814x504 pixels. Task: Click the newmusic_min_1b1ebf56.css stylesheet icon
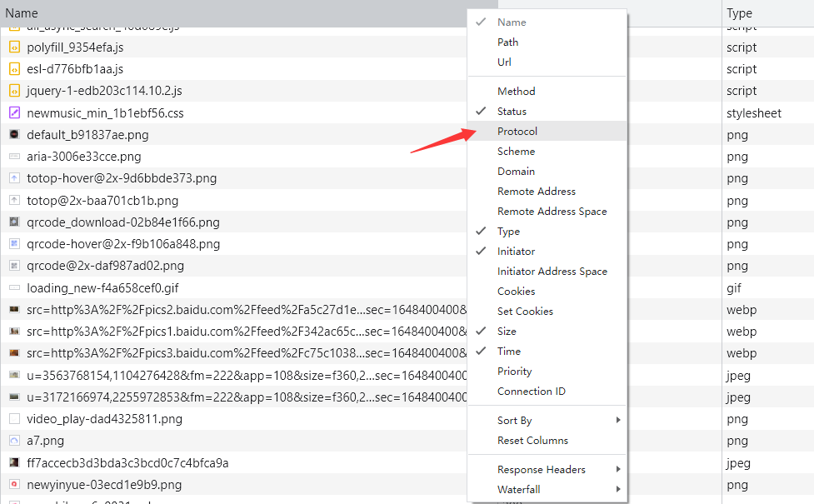[14, 112]
